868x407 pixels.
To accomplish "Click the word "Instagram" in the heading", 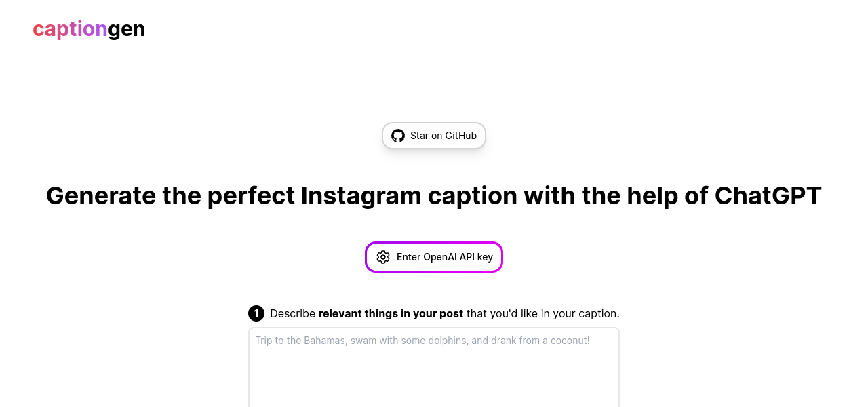I will (361, 196).
